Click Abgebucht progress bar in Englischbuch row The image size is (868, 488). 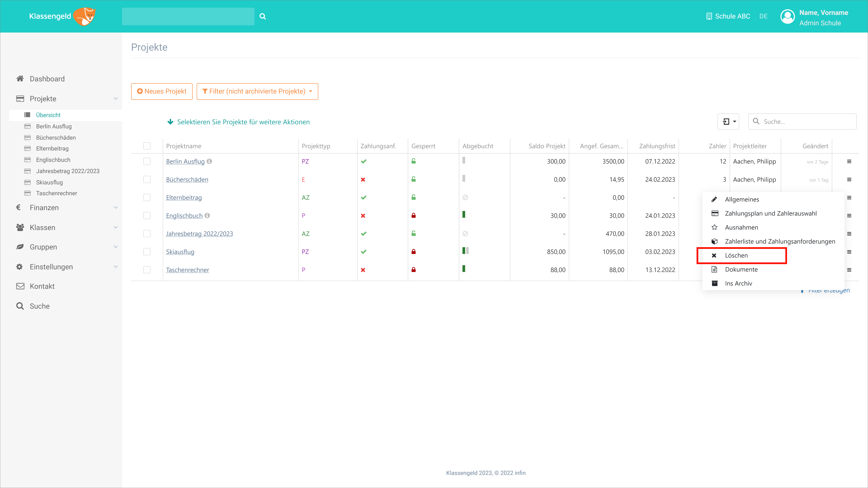(x=464, y=215)
